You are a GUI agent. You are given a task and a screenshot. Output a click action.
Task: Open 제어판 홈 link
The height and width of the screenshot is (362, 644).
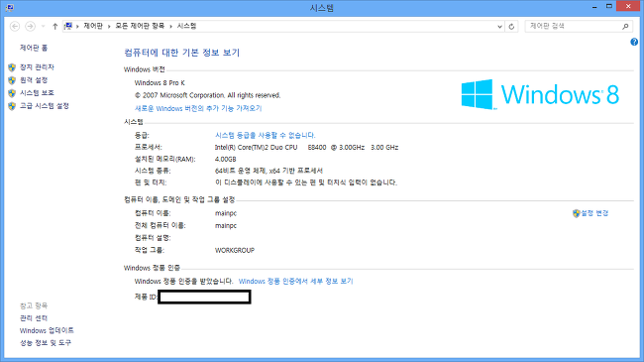coord(34,48)
